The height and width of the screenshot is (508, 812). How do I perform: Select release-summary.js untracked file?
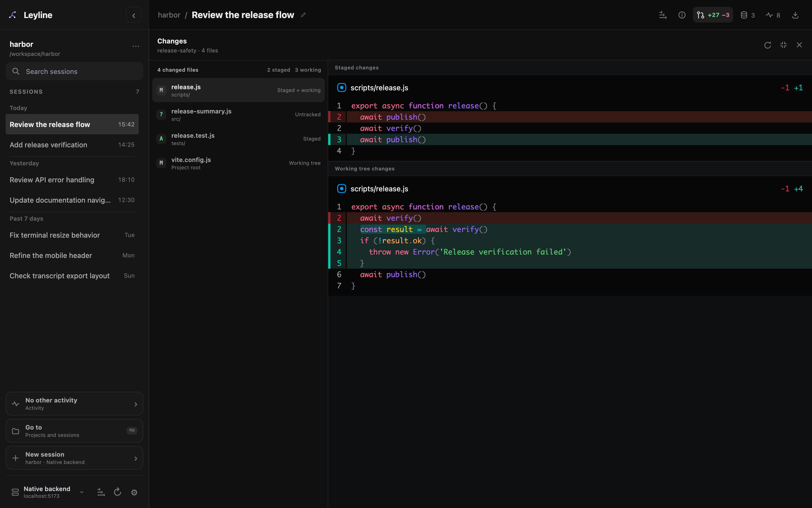point(239,115)
